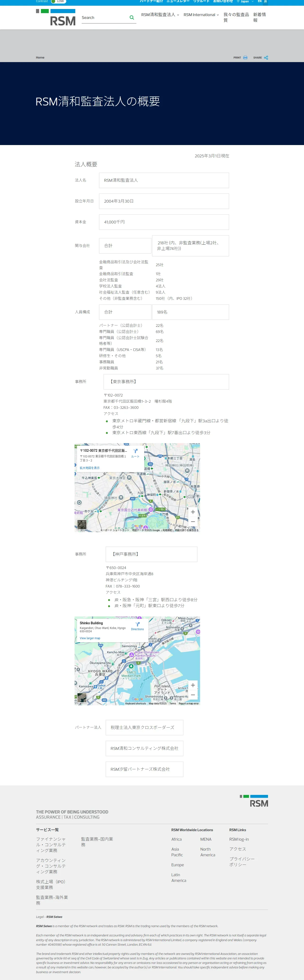Open the 我々の監査品質 menu item
This screenshot has width=304, height=980.
coord(236,18)
